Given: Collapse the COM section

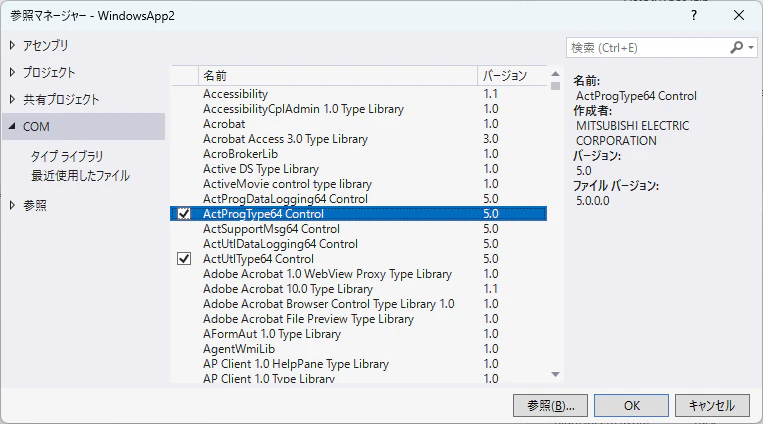Looking at the screenshot, I should click(x=12, y=127).
